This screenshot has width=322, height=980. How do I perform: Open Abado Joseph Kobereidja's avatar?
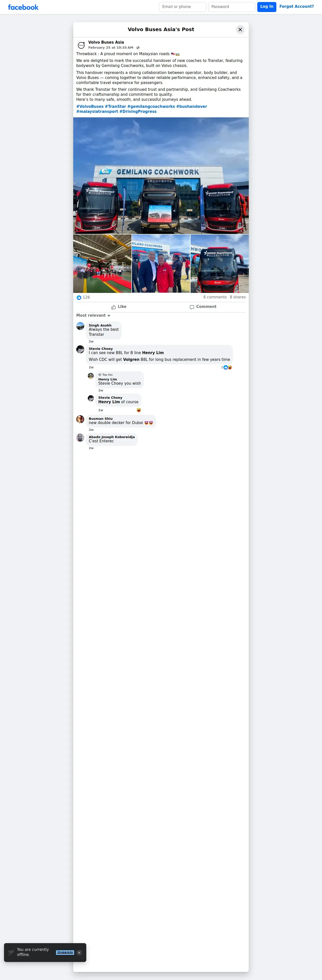point(80,438)
